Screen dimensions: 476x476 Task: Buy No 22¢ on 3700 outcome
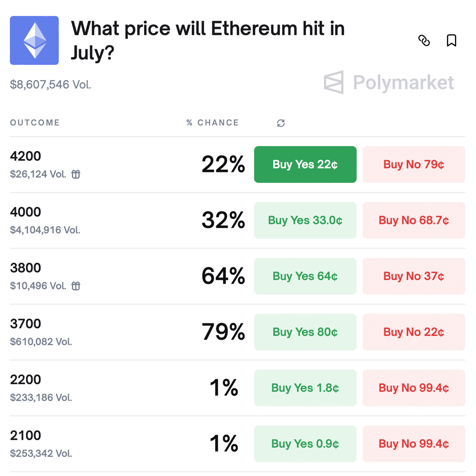(x=414, y=332)
